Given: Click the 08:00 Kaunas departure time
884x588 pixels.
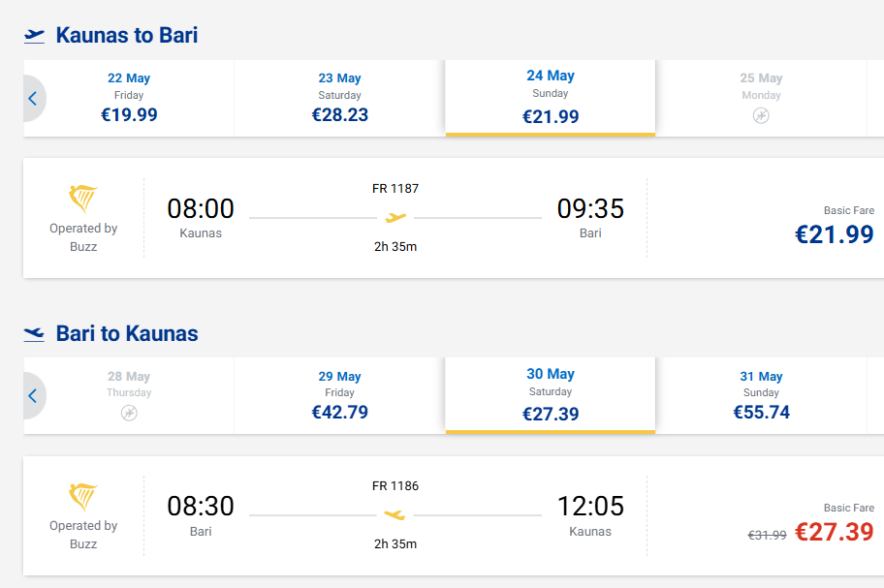Looking at the screenshot, I should (201, 209).
